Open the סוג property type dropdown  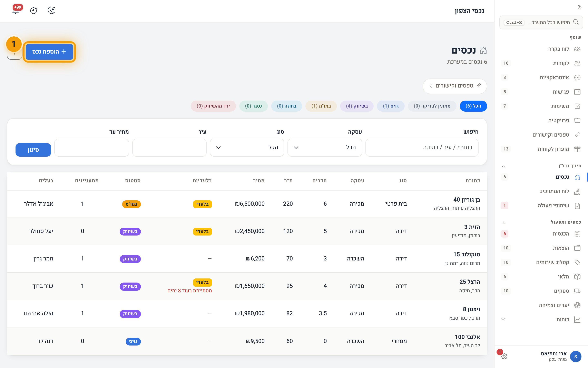(247, 147)
